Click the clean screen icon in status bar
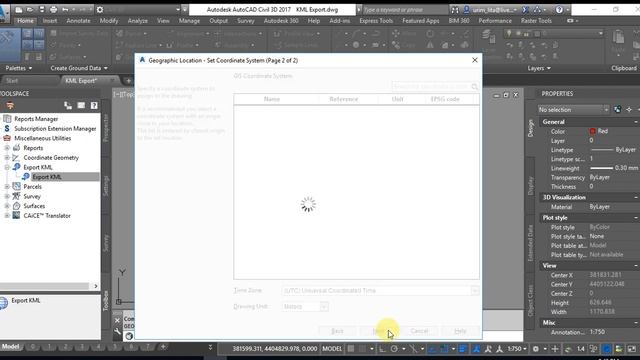Image resolution: width=640 pixels, height=360 pixels. pos(632,349)
